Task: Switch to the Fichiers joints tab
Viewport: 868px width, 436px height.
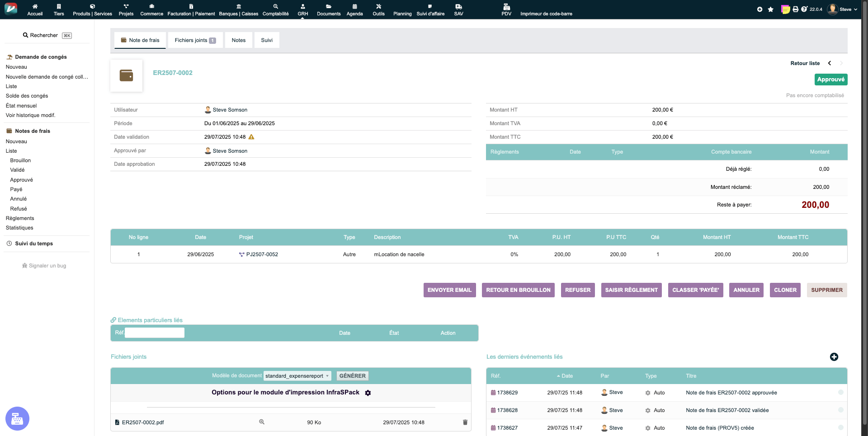Action: click(195, 40)
